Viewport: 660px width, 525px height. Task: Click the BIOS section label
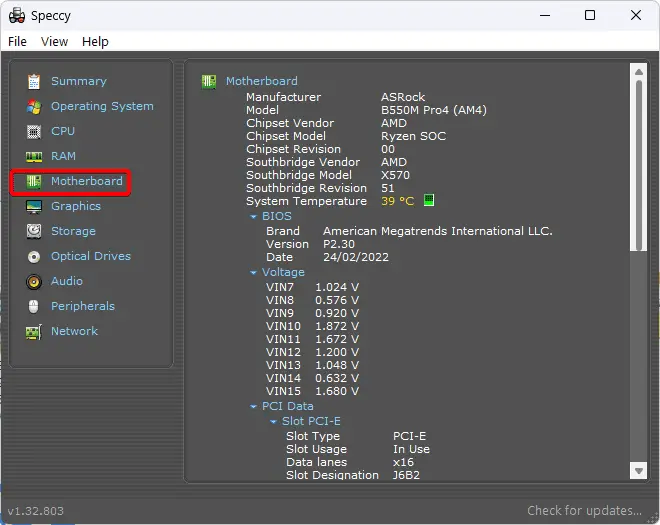coord(277,216)
